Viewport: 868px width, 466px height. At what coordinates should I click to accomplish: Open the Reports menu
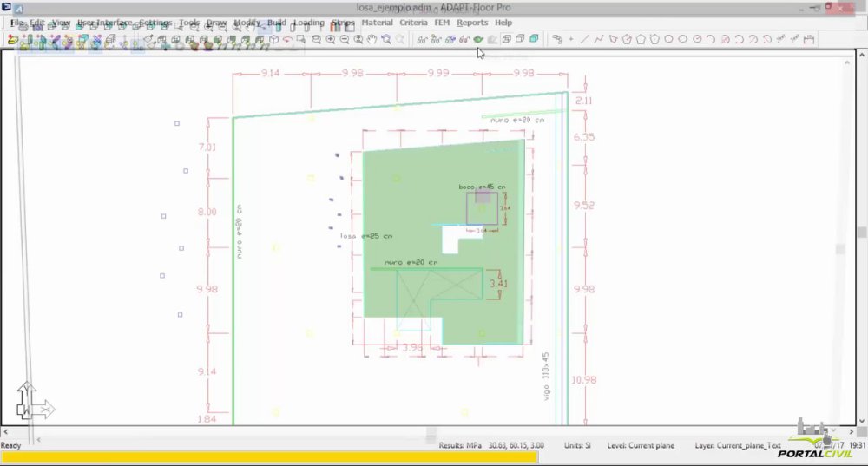point(472,23)
